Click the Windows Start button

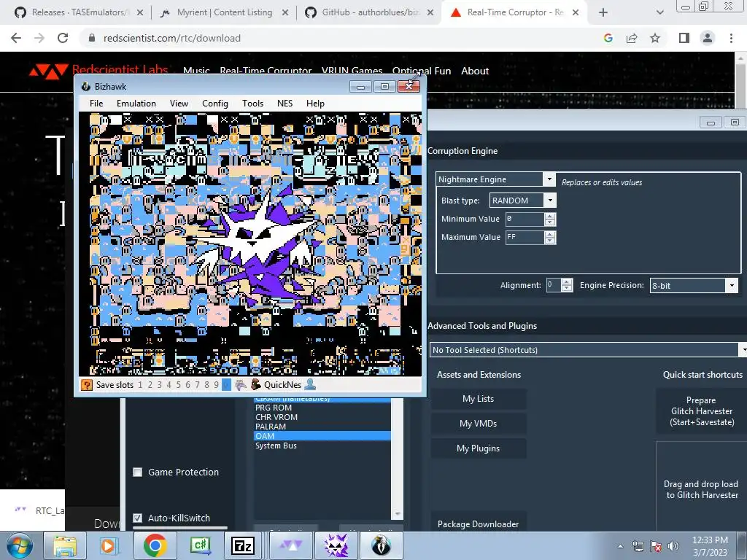(x=18, y=545)
